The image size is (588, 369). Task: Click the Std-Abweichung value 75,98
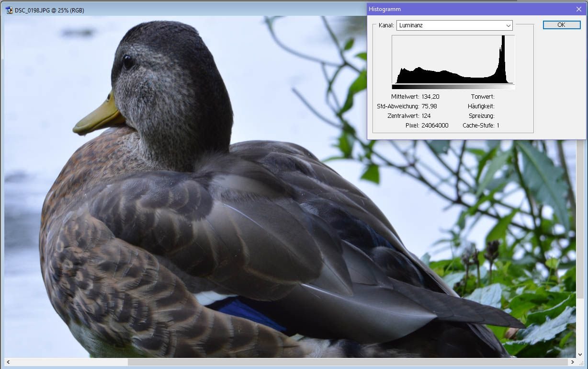pos(429,106)
